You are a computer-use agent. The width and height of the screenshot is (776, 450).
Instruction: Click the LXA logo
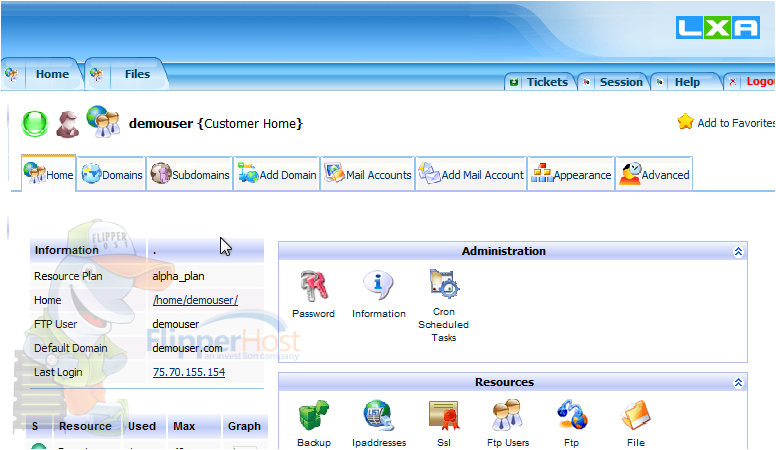click(x=718, y=28)
